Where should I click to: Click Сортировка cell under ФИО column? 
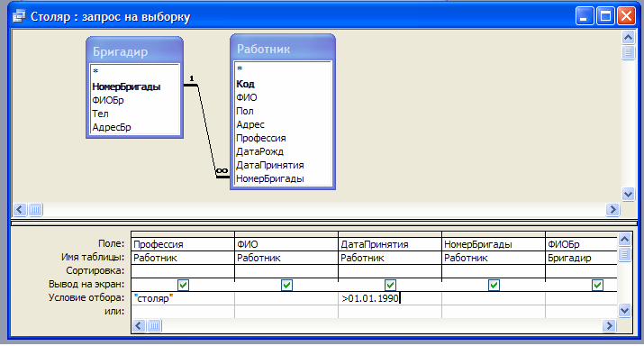click(286, 271)
